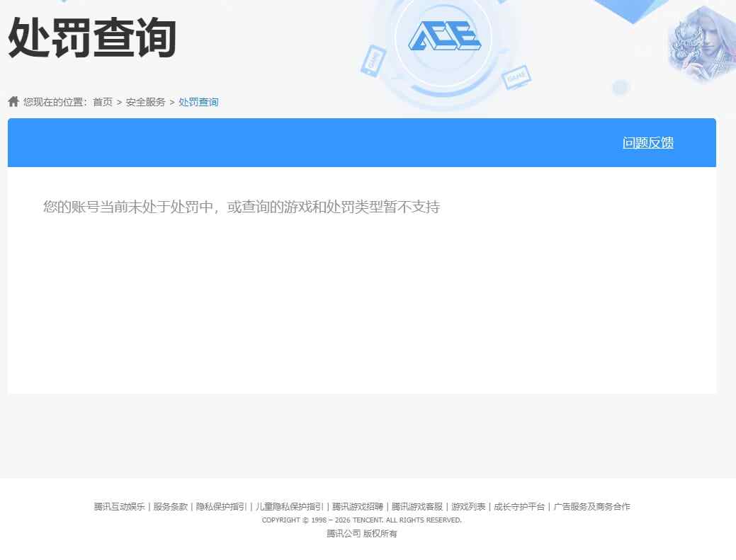Screen dimensions: 736x560
Task: Click the Tencent copyright text in the footer
Action: click(x=362, y=520)
